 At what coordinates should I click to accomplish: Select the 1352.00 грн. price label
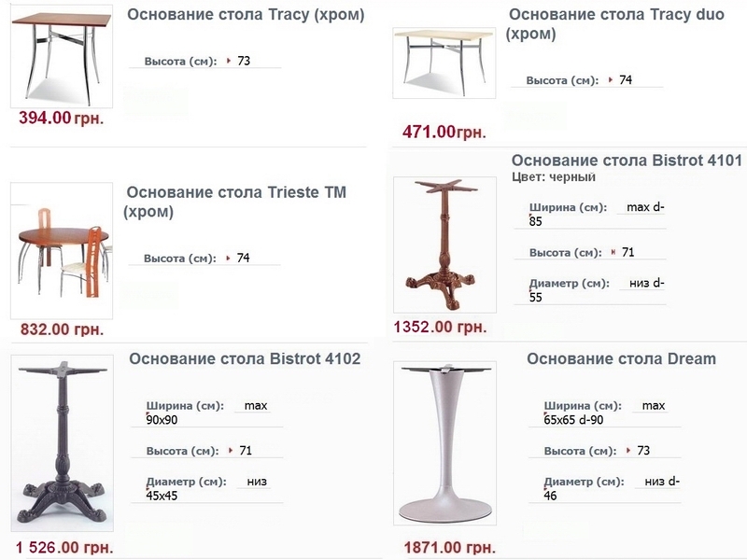[441, 327]
